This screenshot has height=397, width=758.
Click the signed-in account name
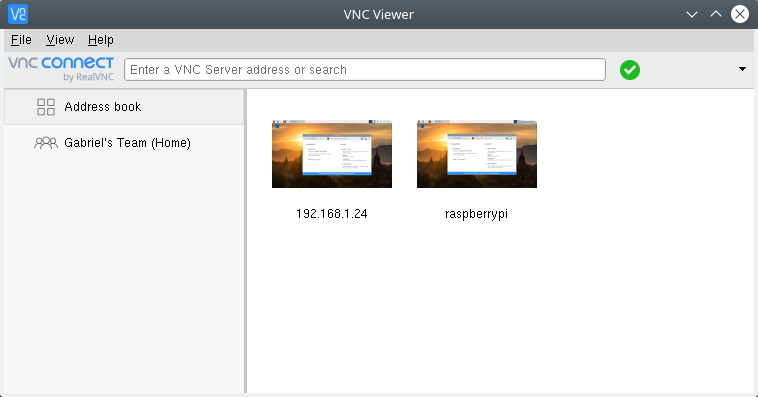pyautogui.click(x=688, y=70)
